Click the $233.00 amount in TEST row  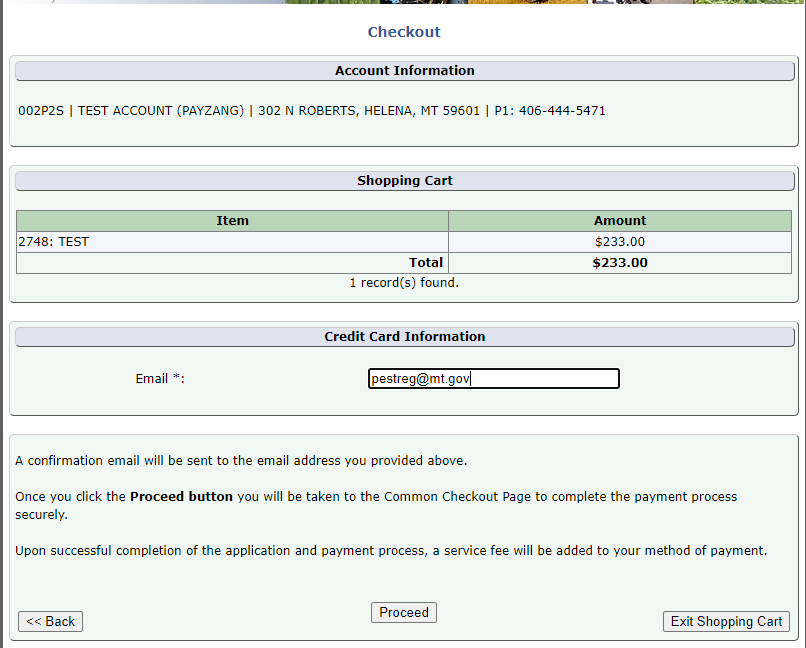[x=620, y=241]
